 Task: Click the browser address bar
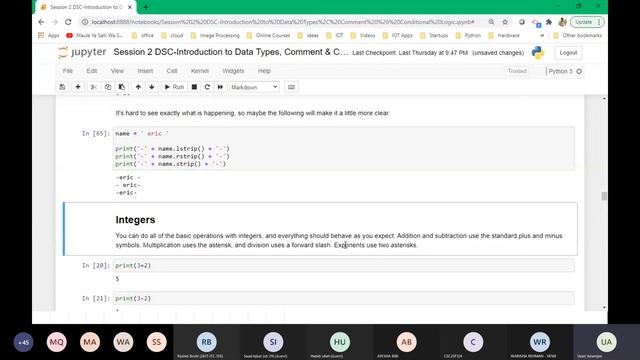[282, 22]
